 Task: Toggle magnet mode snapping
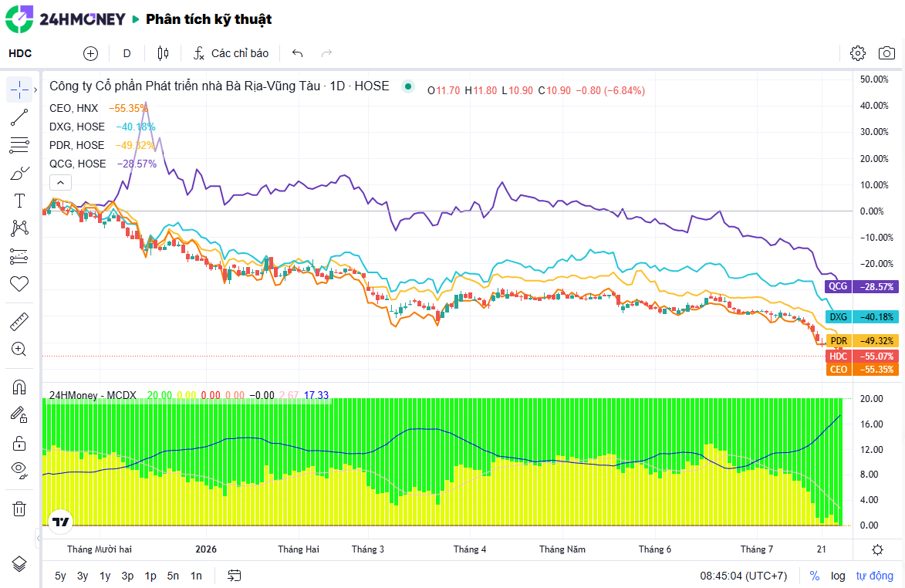tap(19, 387)
